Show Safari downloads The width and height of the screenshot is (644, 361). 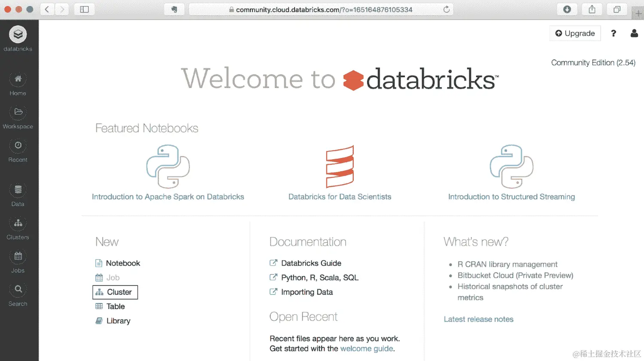click(x=567, y=9)
